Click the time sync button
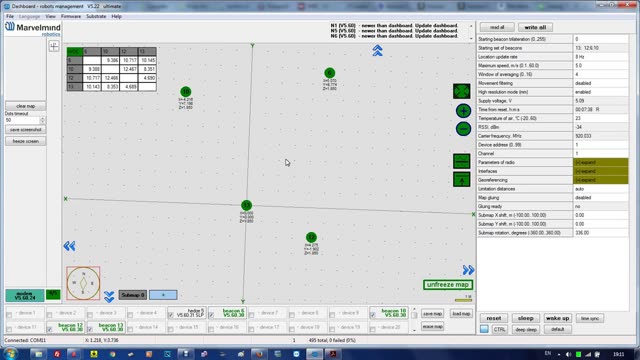Image resolution: width=640 pixels, height=360 pixels. tap(590, 318)
